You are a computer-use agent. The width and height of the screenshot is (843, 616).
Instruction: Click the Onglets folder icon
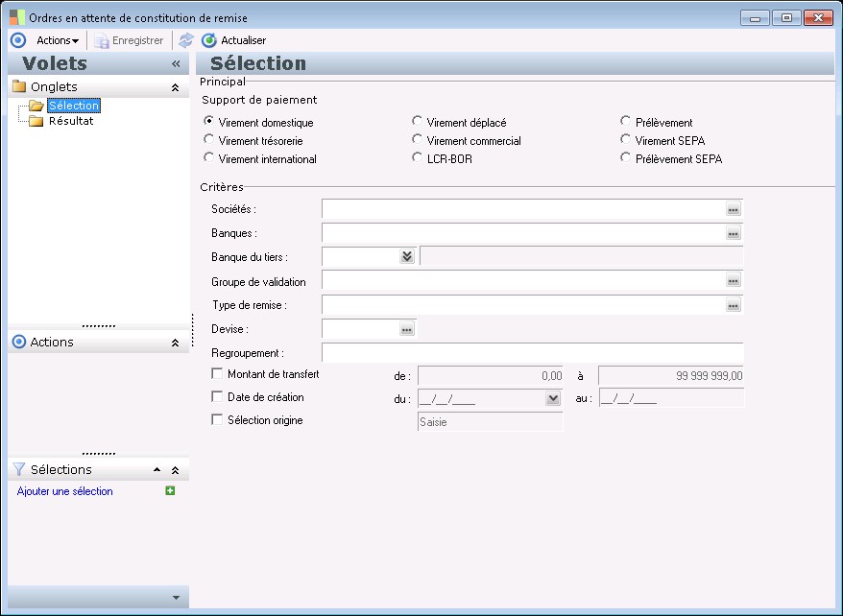19,86
